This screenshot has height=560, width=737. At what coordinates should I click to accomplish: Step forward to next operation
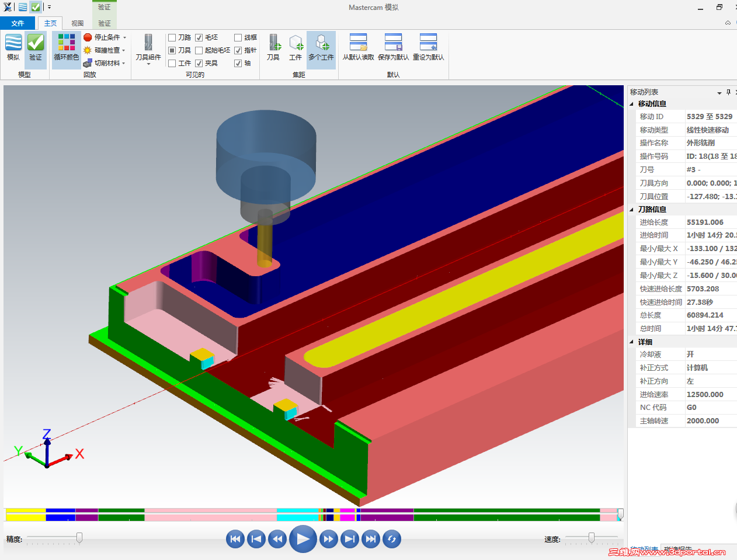click(350, 539)
